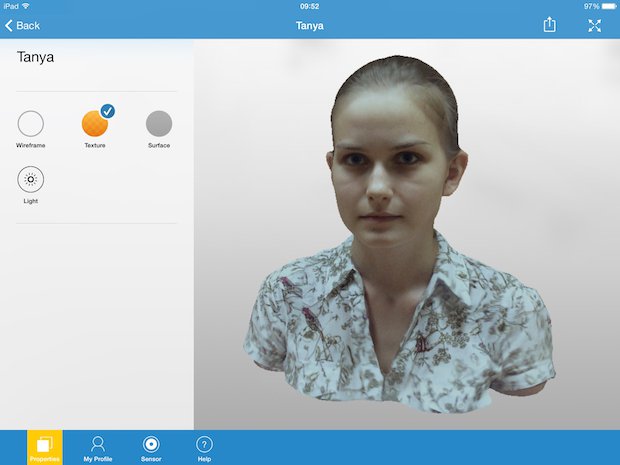Screen dimensions: 620x465
Task: Click the Light sun icon
Action: 31,180
